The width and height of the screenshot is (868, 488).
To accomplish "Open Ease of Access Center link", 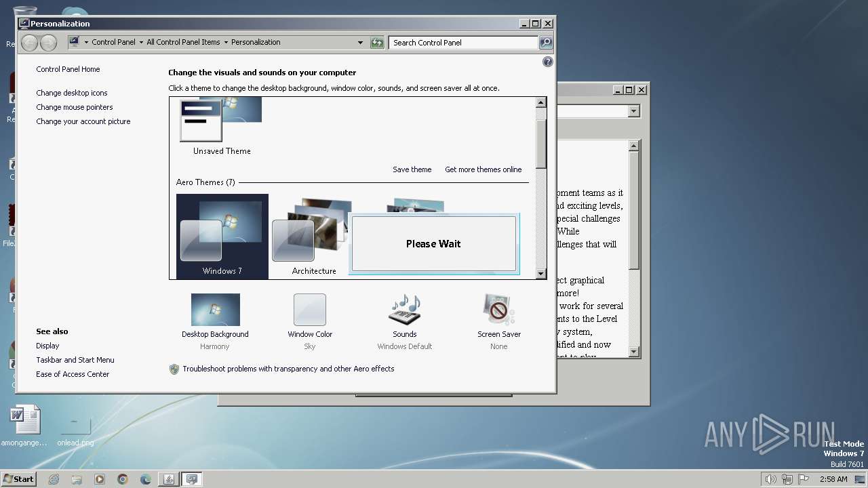I will pos(73,374).
